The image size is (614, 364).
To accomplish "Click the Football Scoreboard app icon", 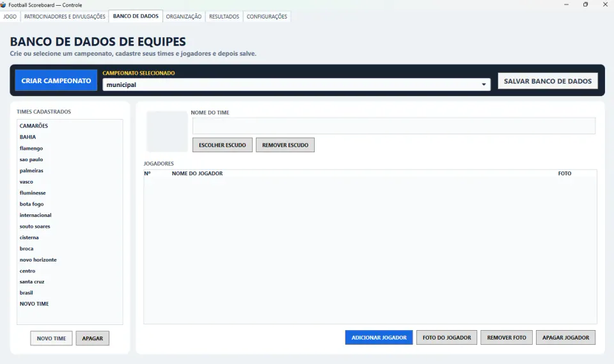I will pos(3,4).
